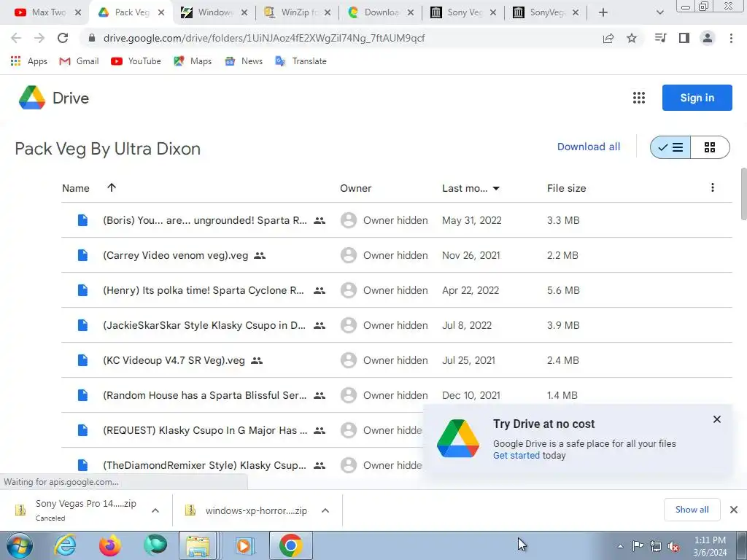This screenshot has width=747, height=560.
Task: Launch Firefox from taskbar
Action: (x=109, y=545)
